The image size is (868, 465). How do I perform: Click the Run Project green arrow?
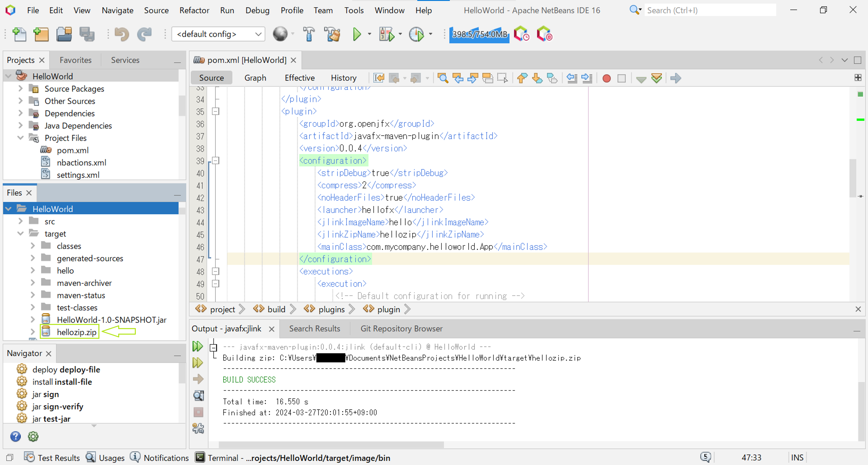(357, 34)
